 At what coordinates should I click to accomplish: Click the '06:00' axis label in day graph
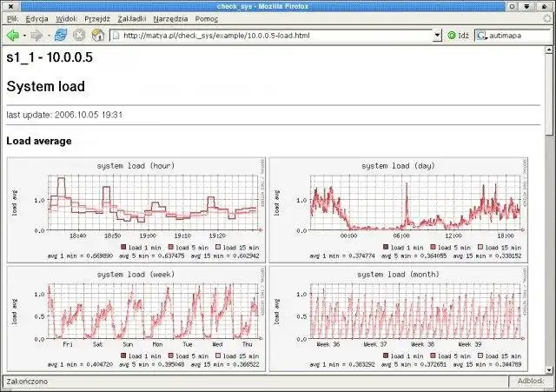401,236
